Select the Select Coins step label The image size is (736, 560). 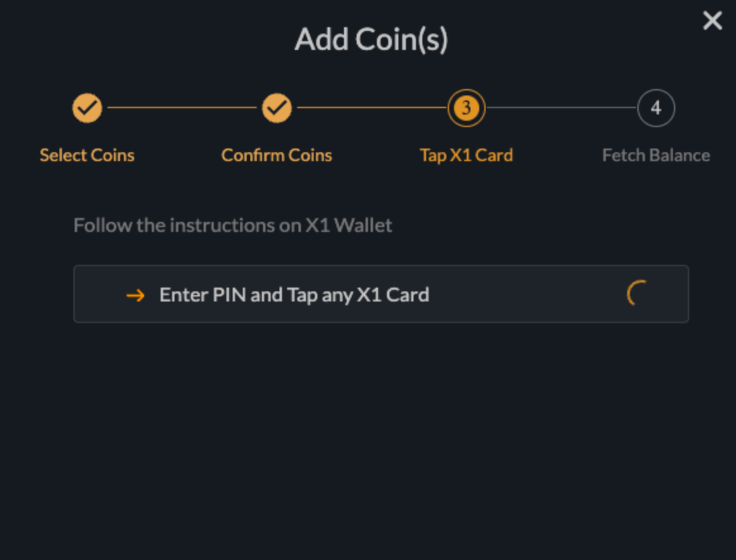[x=87, y=155]
